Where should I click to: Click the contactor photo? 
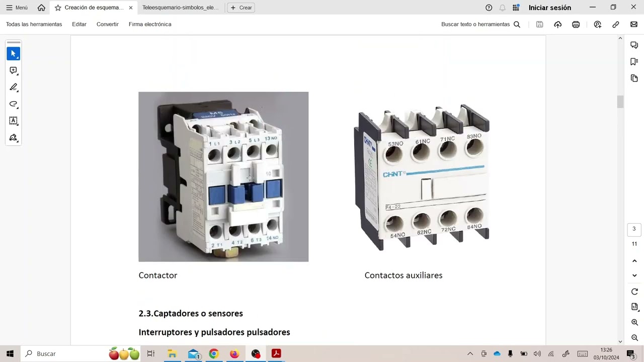[x=223, y=176]
